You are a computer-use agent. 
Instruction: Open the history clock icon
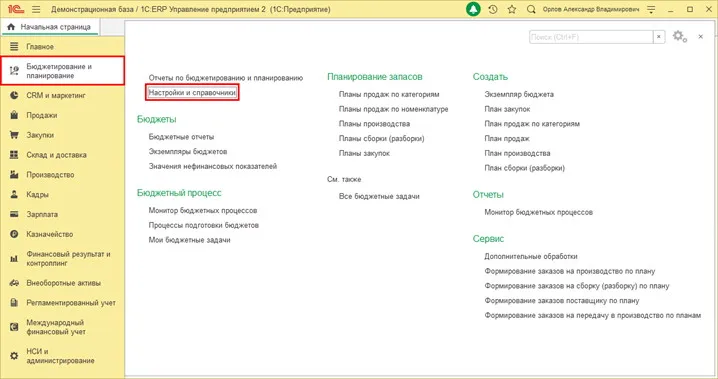pos(493,9)
